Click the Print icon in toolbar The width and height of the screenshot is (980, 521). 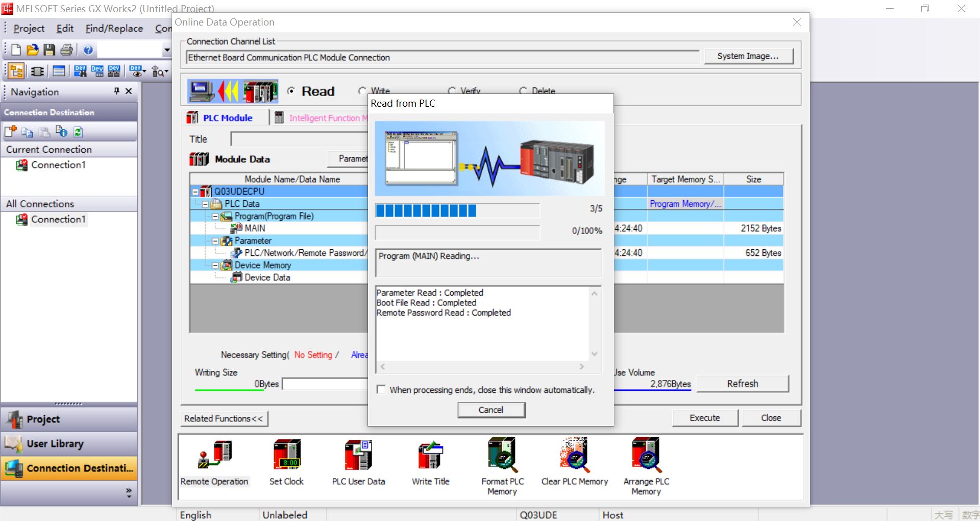(66, 50)
